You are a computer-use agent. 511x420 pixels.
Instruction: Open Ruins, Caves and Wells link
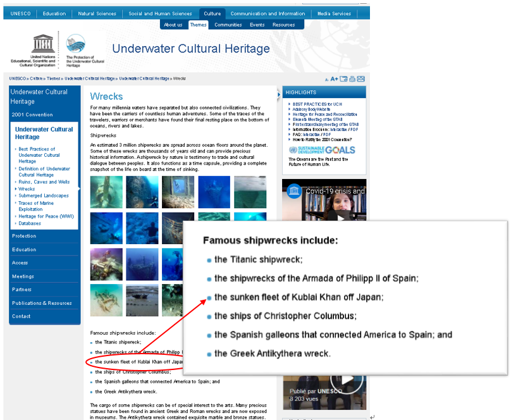[x=44, y=182]
